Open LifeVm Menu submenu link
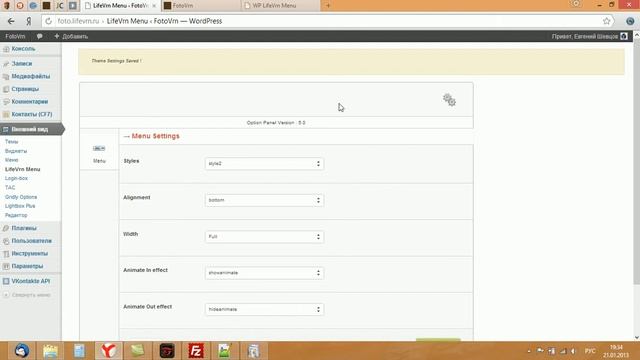 pyautogui.click(x=22, y=169)
